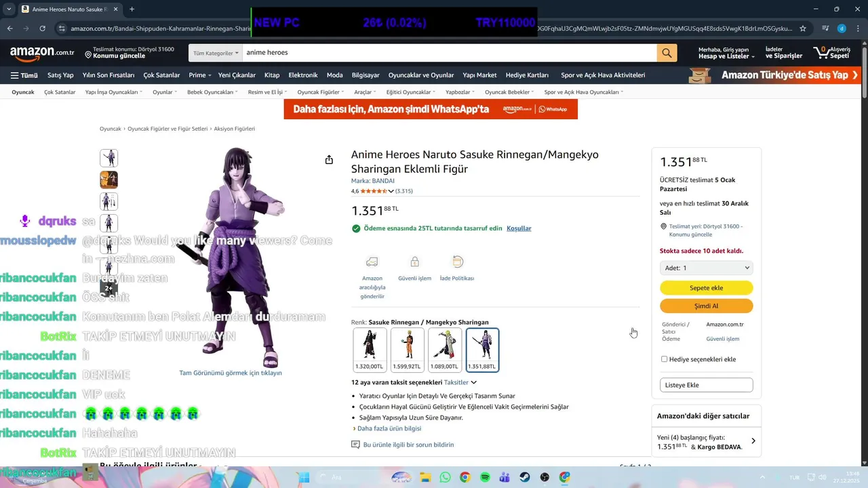Open Spotify from the taskbar

[x=485, y=477]
